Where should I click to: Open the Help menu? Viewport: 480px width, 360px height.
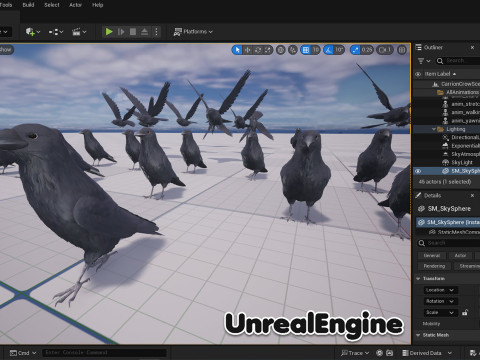coord(97,5)
